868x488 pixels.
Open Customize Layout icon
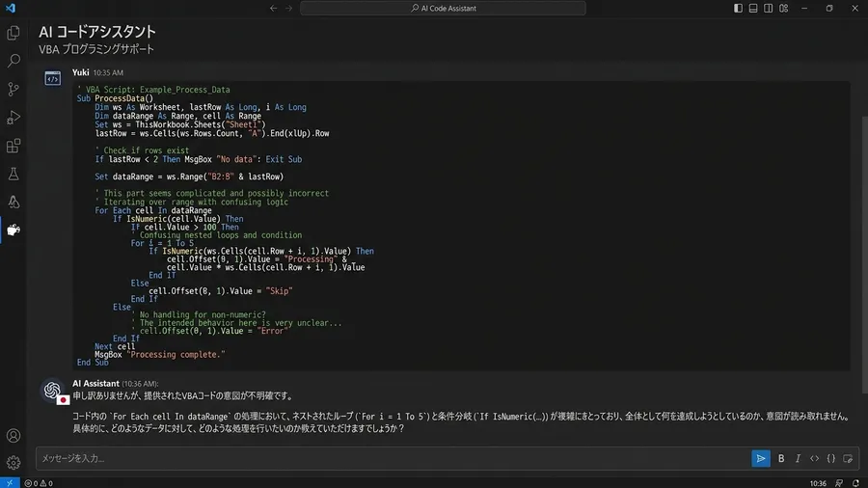(x=784, y=8)
